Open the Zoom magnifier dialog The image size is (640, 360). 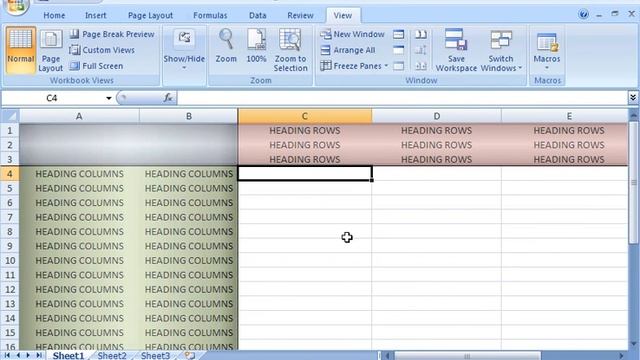tap(226, 46)
